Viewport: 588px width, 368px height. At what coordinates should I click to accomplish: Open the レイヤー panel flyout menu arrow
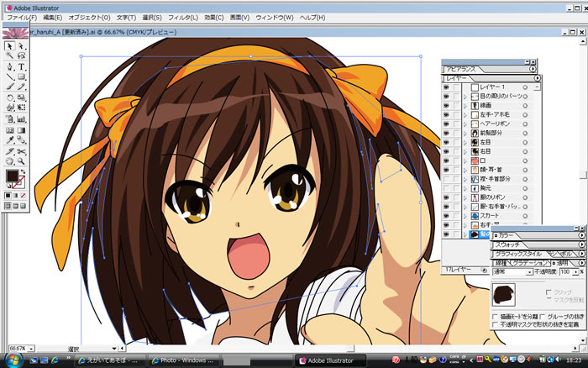(537, 78)
